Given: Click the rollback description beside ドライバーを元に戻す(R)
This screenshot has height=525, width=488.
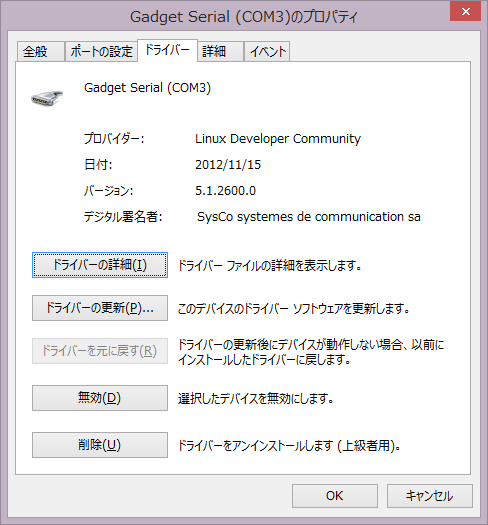Looking at the screenshot, I should tap(311, 352).
